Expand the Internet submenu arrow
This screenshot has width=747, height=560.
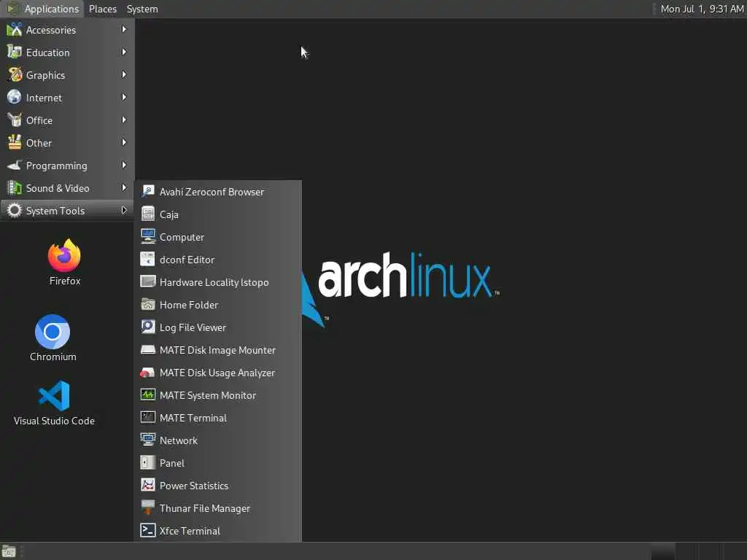(x=124, y=97)
